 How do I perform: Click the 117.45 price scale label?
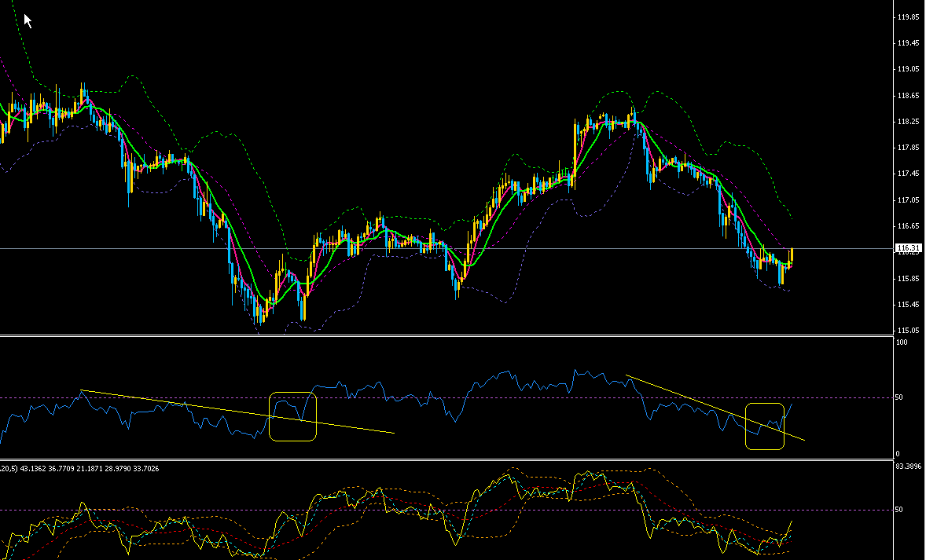[908, 174]
